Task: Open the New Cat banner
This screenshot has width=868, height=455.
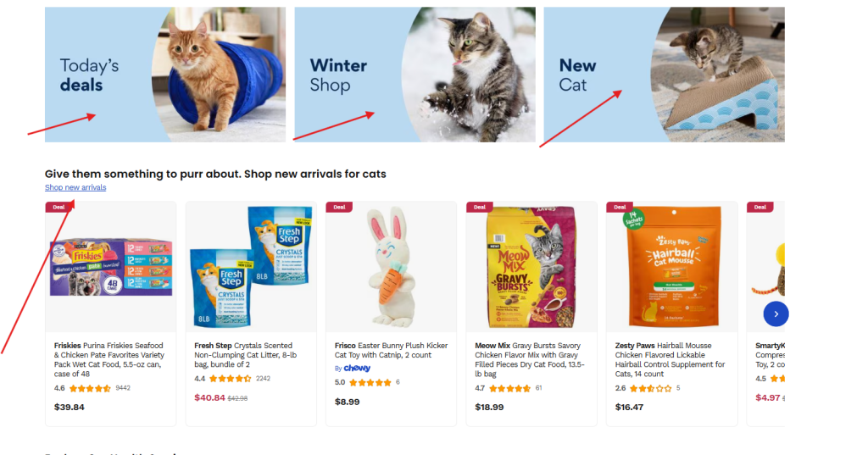Action: click(664, 75)
